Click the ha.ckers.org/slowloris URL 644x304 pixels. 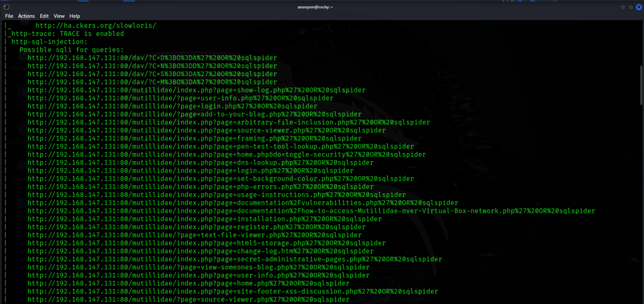click(x=96, y=25)
